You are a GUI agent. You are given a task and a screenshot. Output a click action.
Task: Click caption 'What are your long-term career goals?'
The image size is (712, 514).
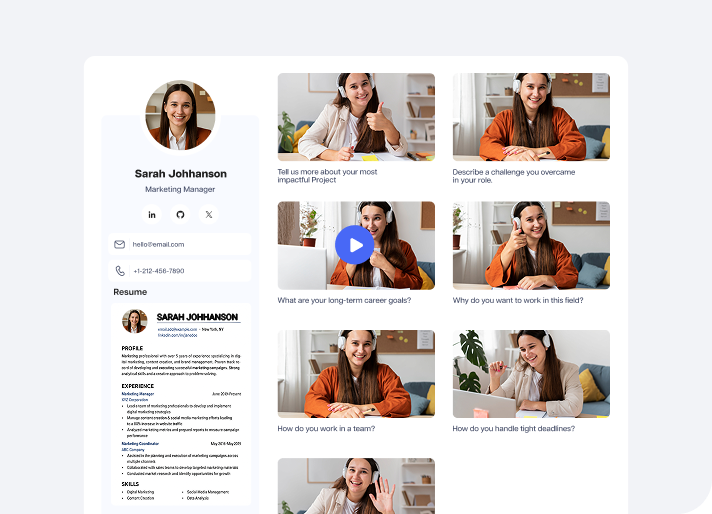pyautogui.click(x=344, y=300)
